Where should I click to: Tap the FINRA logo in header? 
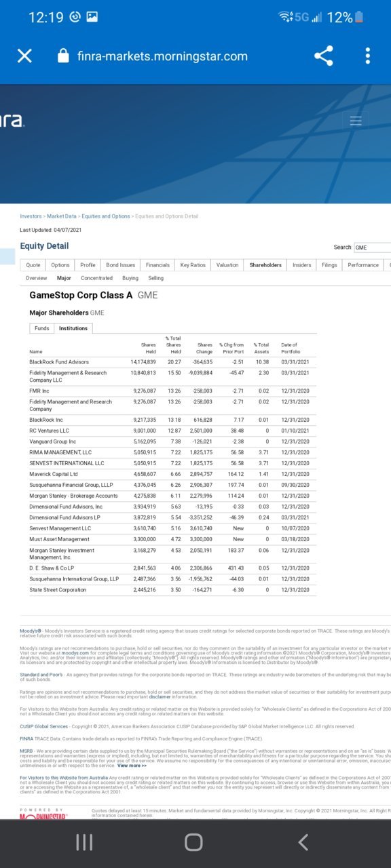pyautogui.click(x=12, y=121)
